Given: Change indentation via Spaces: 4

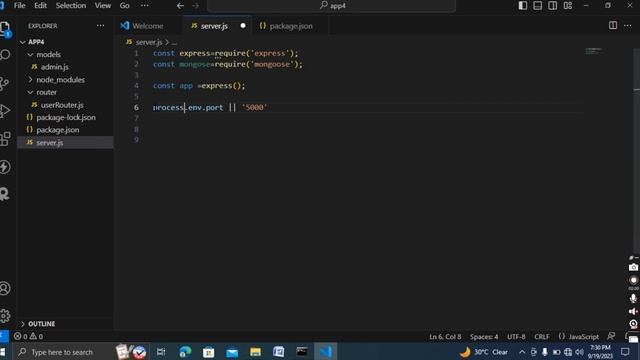Looking at the screenshot, I should pyautogui.click(x=484, y=337).
